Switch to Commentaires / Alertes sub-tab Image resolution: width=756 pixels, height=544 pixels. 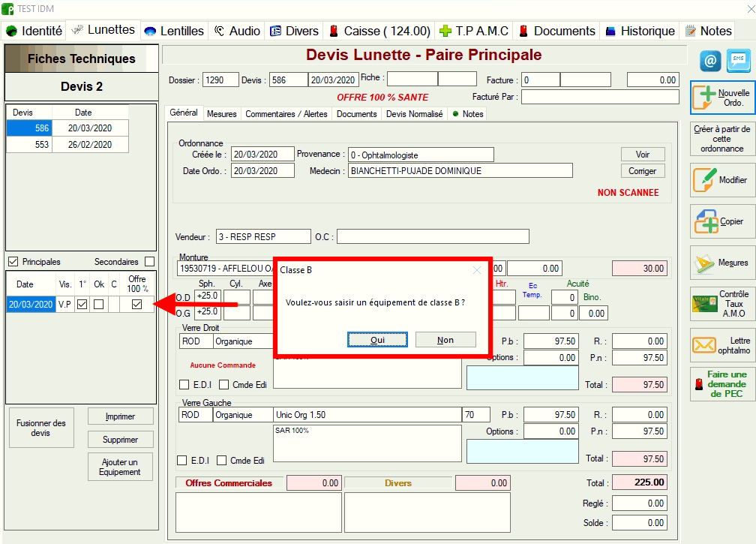286,114
